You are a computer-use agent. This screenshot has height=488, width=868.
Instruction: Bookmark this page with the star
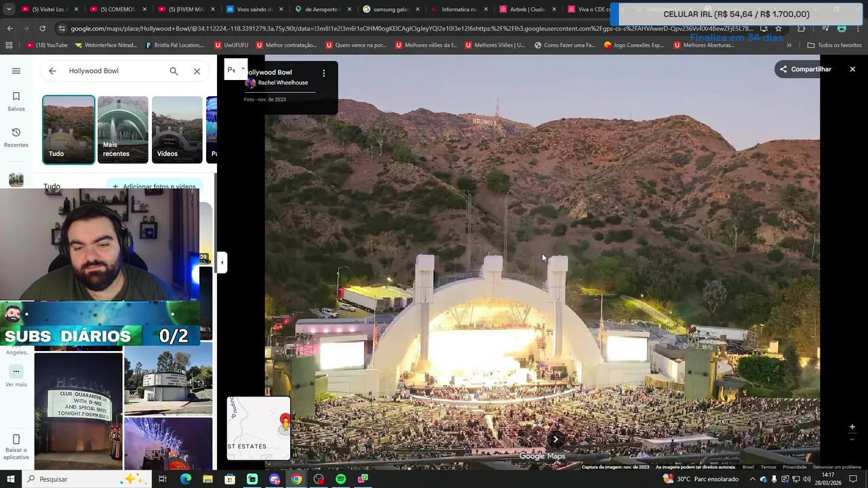click(x=778, y=28)
